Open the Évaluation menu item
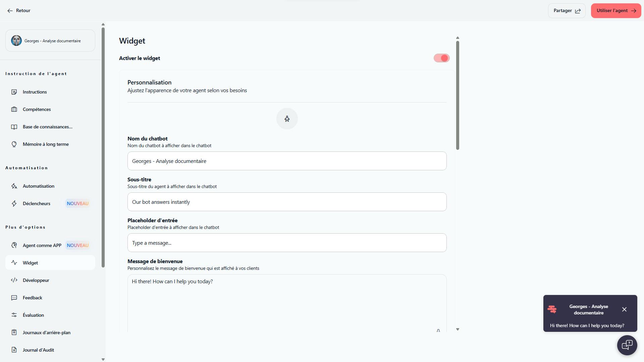Viewport: 644px width, 362px height. point(33,315)
